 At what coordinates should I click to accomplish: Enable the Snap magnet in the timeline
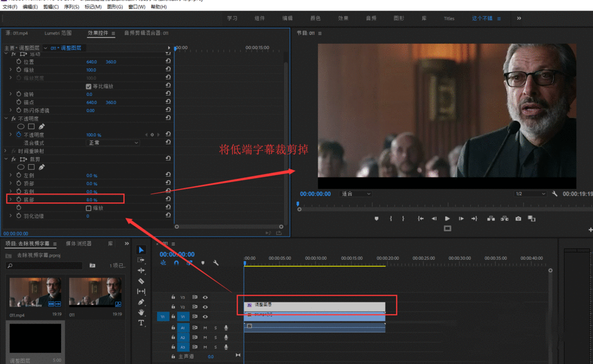176,263
